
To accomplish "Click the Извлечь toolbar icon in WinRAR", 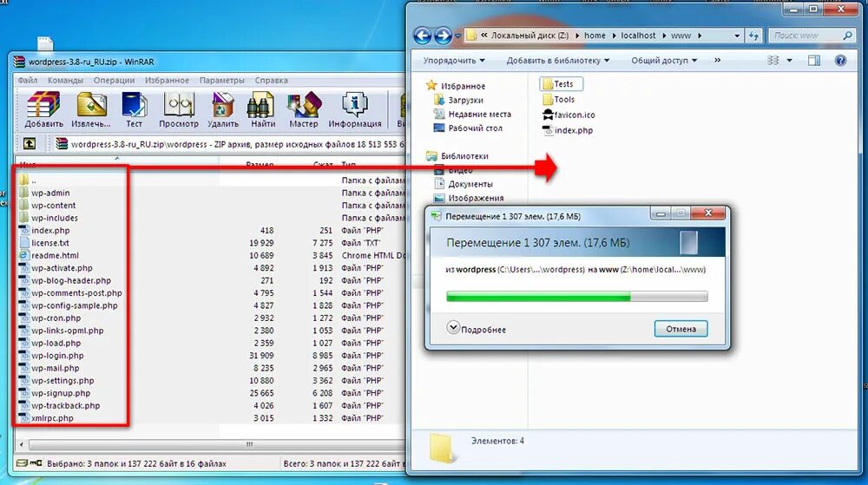I will click(x=91, y=110).
